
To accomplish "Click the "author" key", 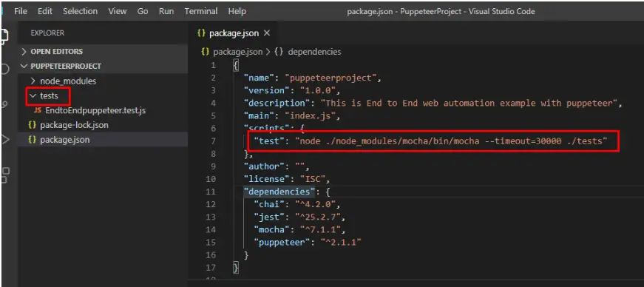I will (264, 166).
